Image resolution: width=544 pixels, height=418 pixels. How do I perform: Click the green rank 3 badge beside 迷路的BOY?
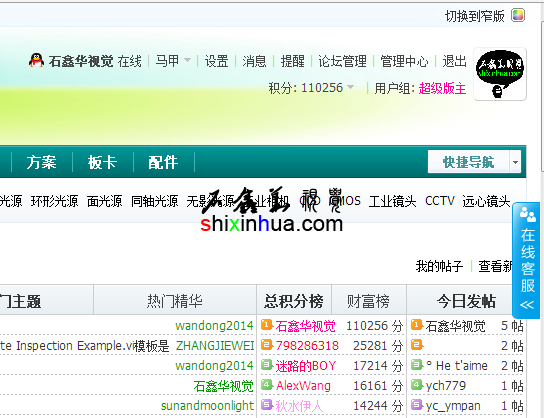pos(266,365)
